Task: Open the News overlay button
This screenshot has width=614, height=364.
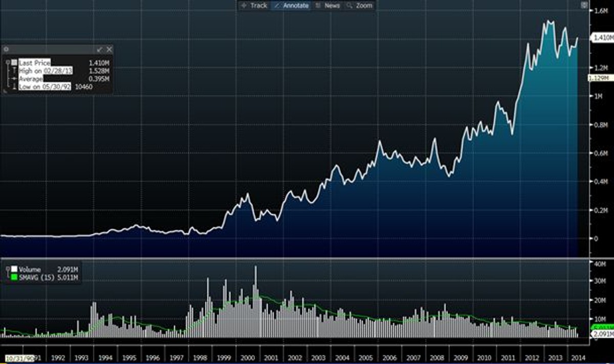Action: point(327,6)
